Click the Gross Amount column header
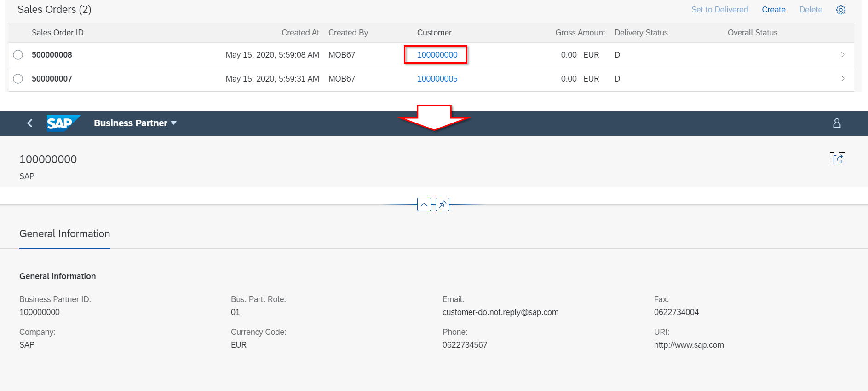This screenshot has width=868, height=391. 580,33
